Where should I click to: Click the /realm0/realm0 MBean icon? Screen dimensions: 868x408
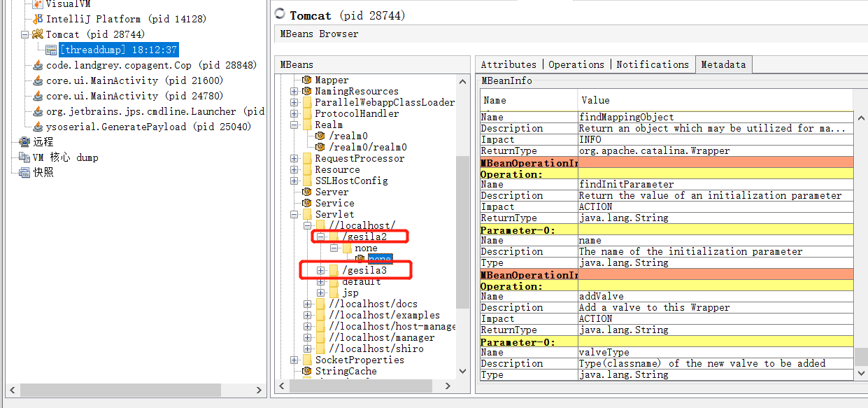coord(320,147)
